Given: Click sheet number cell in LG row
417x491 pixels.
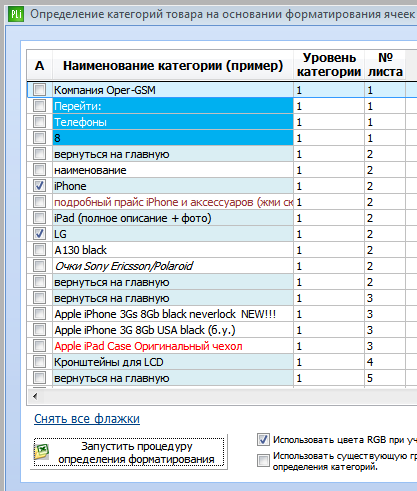Looking at the screenshot, I should [385, 234].
